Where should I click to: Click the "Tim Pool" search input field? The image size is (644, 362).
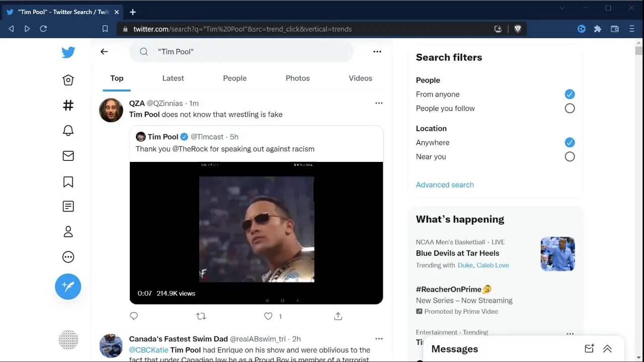pos(242,51)
